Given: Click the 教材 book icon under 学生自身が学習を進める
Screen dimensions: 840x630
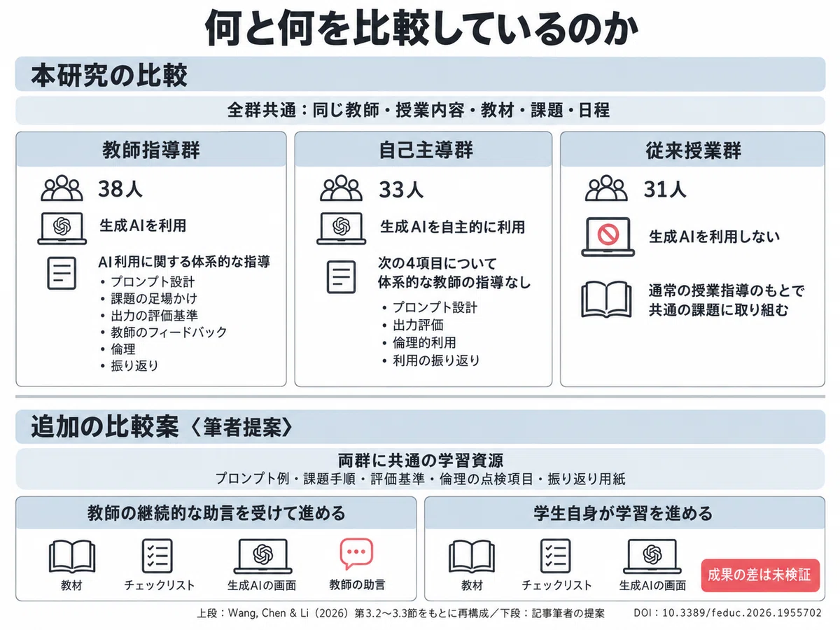Looking at the screenshot, I should (472, 556).
